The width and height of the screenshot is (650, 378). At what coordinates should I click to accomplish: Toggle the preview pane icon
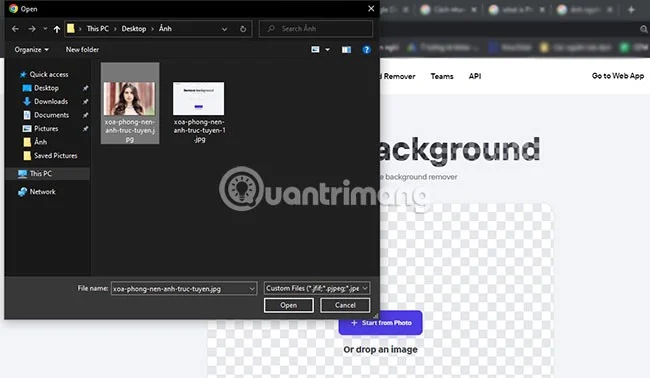[x=346, y=50]
